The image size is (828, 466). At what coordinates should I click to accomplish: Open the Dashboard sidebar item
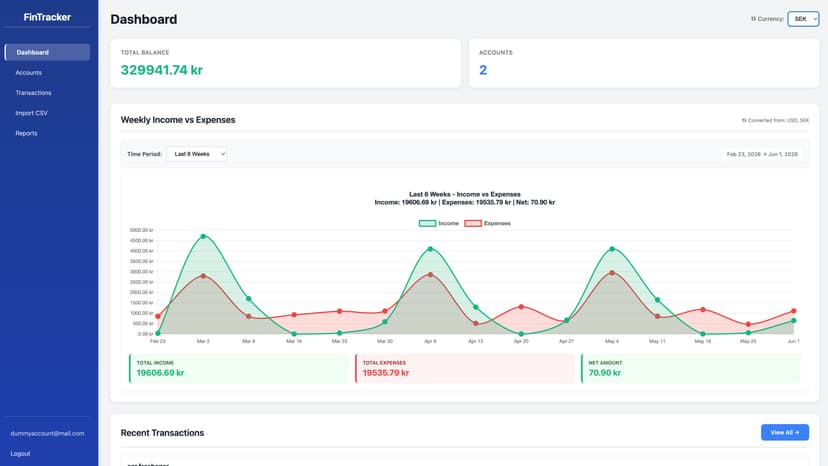click(x=47, y=52)
